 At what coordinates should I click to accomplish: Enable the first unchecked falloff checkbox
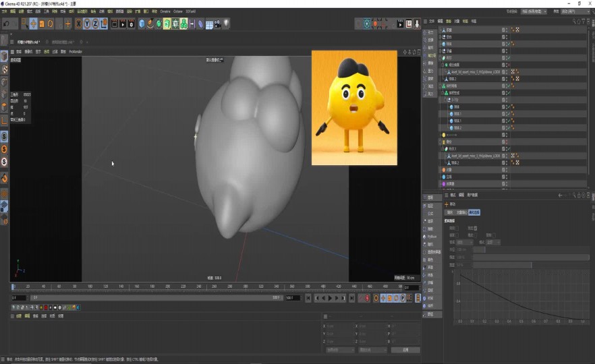click(457, 229)
